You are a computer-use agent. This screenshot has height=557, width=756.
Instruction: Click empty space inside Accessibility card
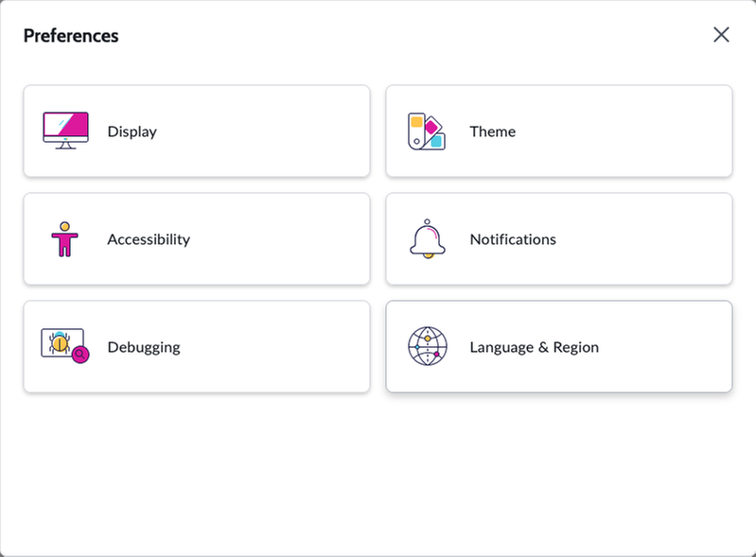[280, 239]
